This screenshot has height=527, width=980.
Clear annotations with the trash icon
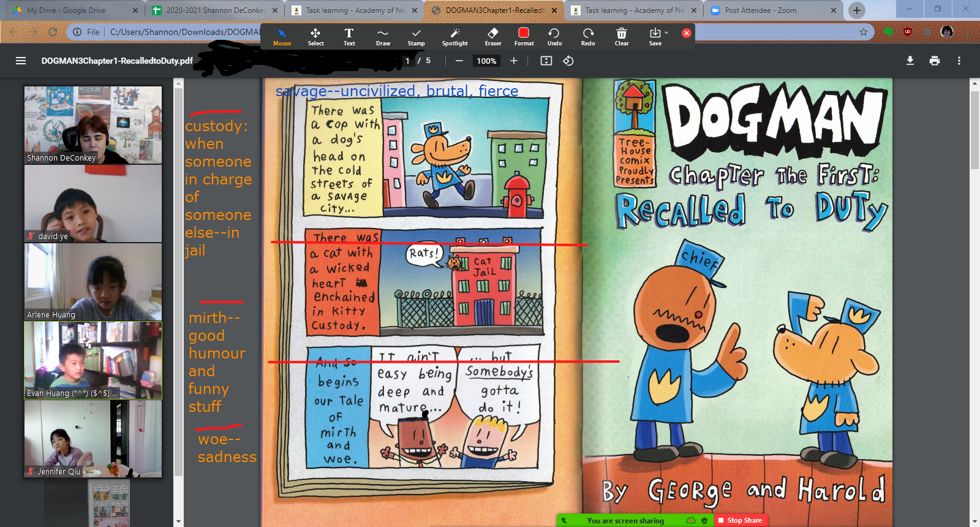[622, 37]
